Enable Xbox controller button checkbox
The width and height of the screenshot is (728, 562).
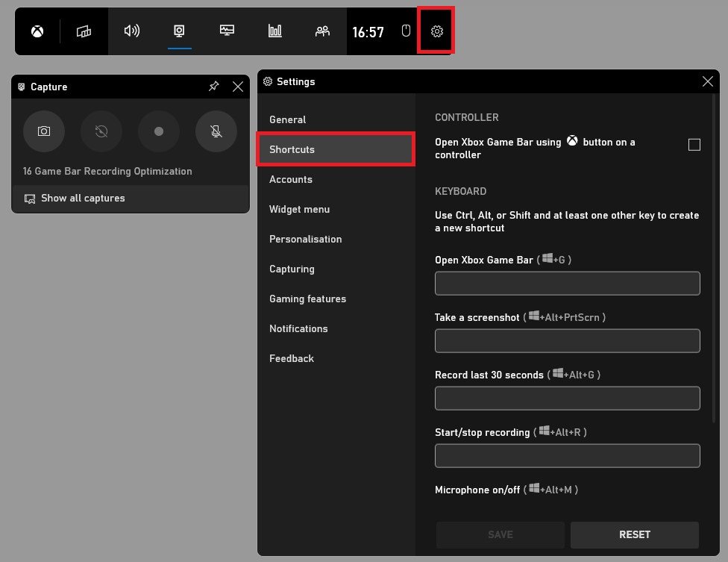[x=694, y=145]
